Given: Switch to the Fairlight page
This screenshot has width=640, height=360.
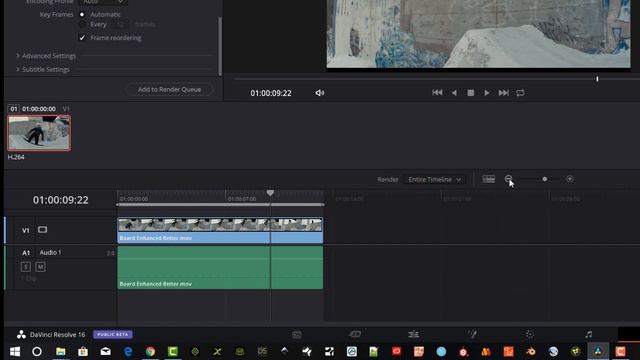Looking at the screenshot, I should point(588,334).
